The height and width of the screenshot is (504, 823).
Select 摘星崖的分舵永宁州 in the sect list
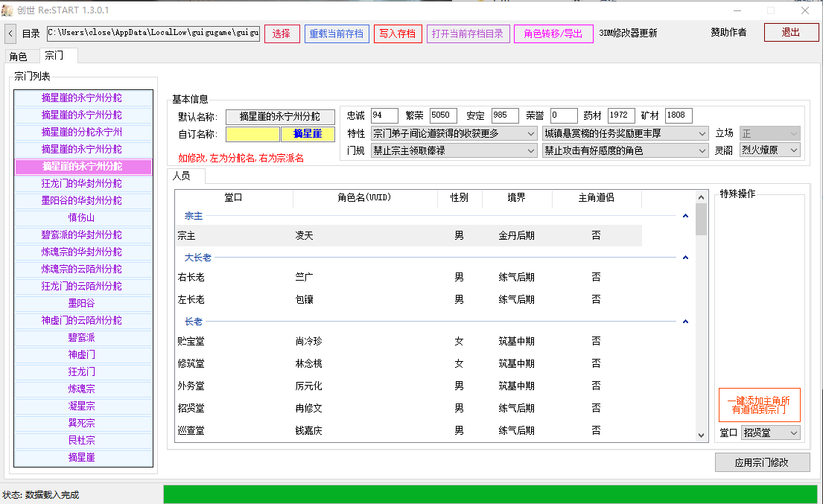pyautogui.click(x=83, y=133)
